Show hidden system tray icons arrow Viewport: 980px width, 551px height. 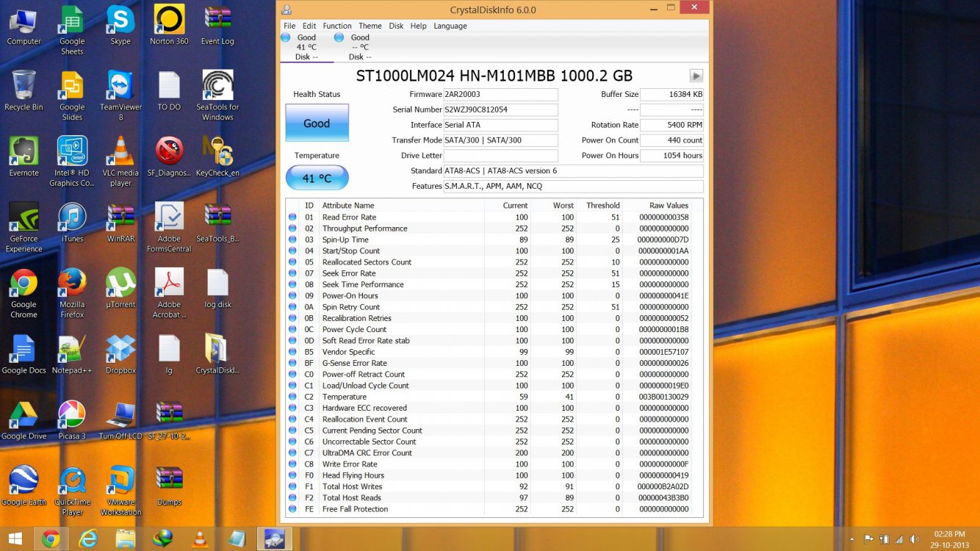click(x=854, y=539)
